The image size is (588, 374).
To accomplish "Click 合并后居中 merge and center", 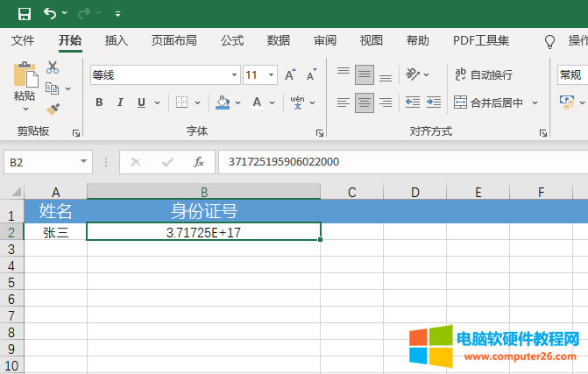I will click(488, 102).
